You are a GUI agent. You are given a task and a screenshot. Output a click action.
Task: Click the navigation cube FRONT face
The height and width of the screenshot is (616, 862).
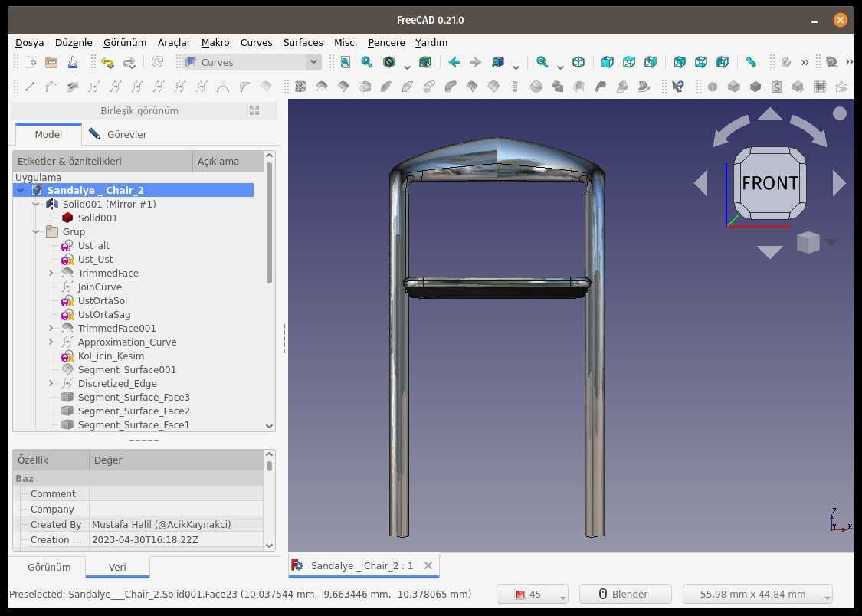pos(769,183)
